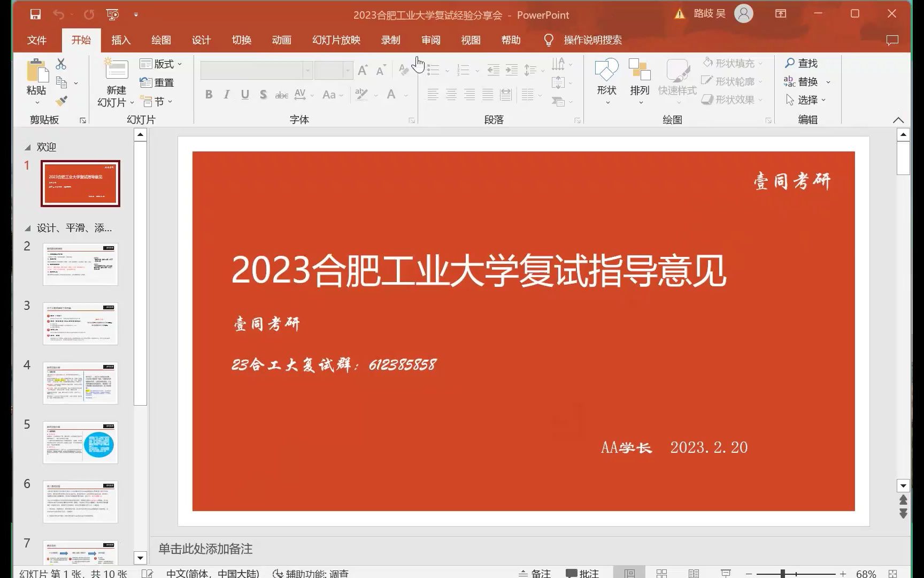Toggle the bullets list button
The image size is (924, 578).
433,70
